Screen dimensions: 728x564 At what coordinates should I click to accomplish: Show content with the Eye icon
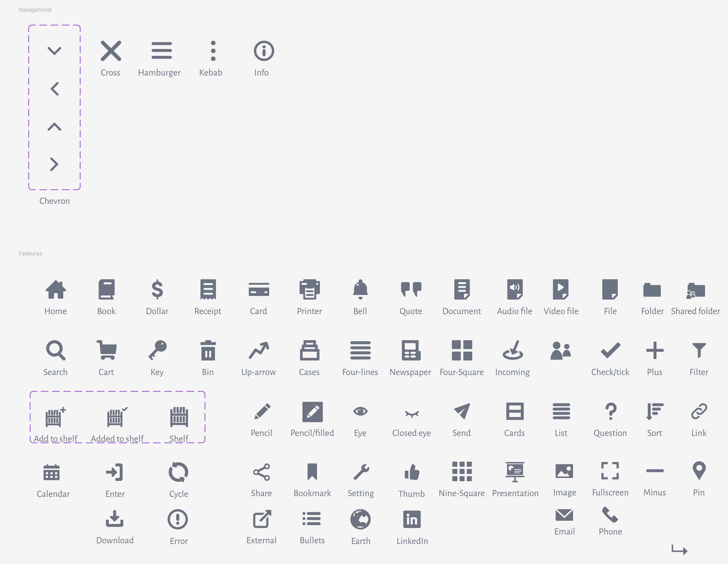(360, 412)
